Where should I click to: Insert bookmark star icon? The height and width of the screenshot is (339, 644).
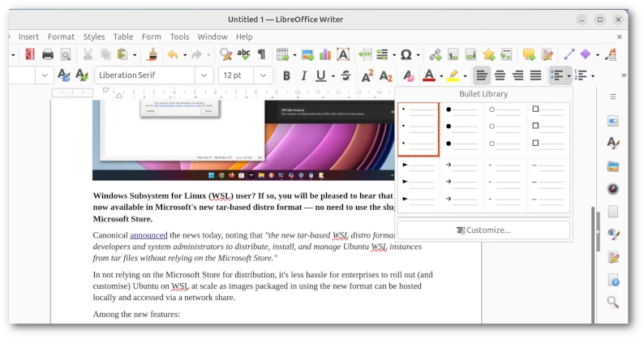tap(489, 54)
